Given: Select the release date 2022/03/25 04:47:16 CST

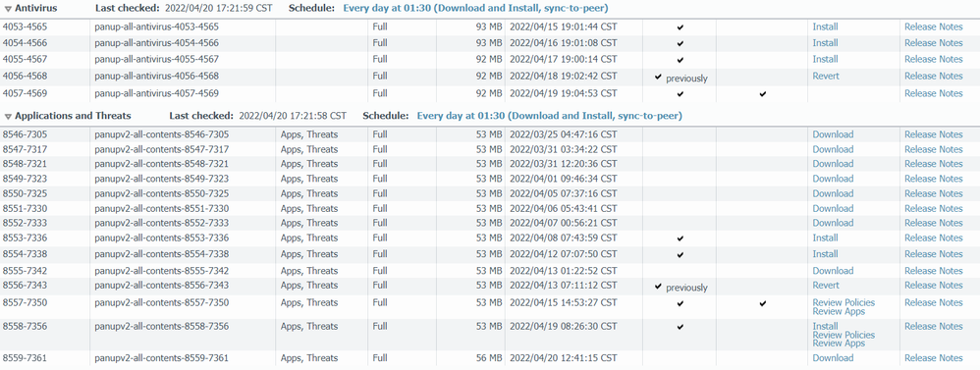Looking at the screenshot, I should [x=564, y=134].
